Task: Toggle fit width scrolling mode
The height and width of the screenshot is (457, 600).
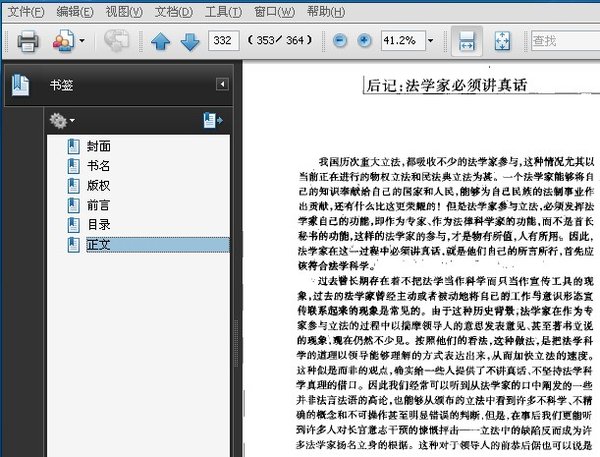Action: click(x=465, y=41)
